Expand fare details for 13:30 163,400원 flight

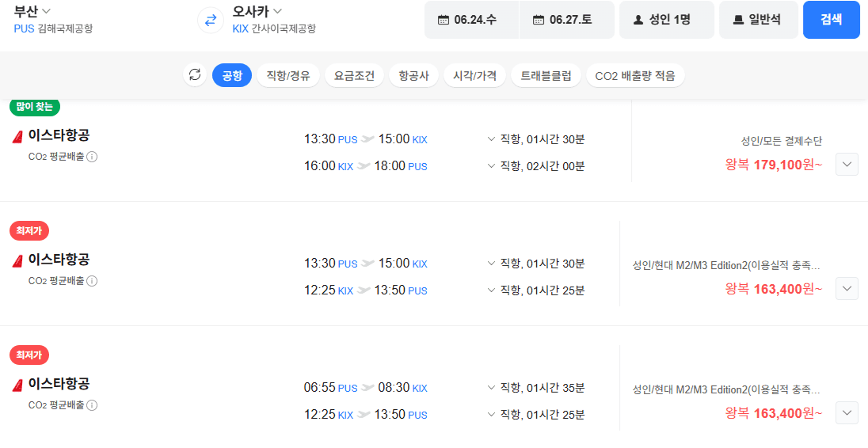tap(847, 289)
